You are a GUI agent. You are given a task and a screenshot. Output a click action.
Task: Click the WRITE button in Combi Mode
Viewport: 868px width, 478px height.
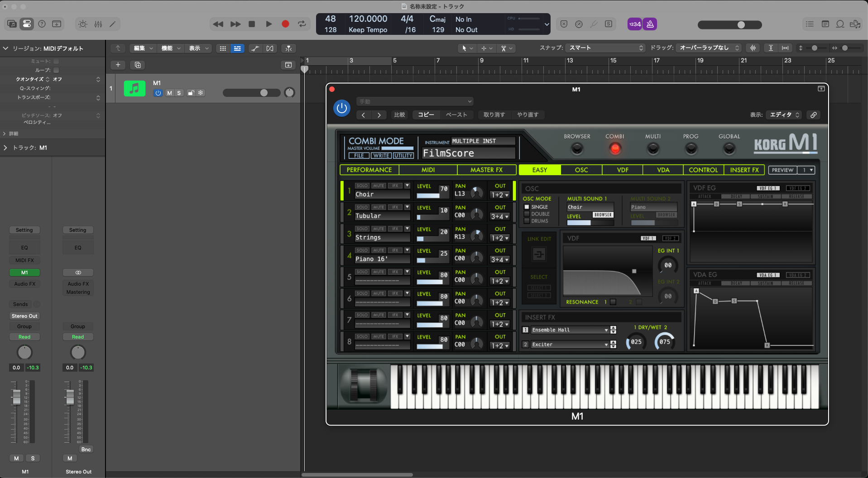coord(381,155)
